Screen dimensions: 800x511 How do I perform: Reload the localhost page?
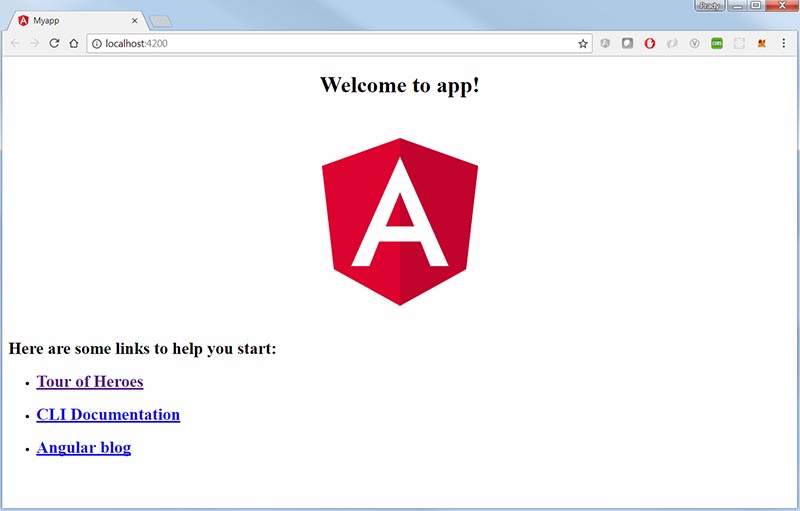tap(54, 43)
